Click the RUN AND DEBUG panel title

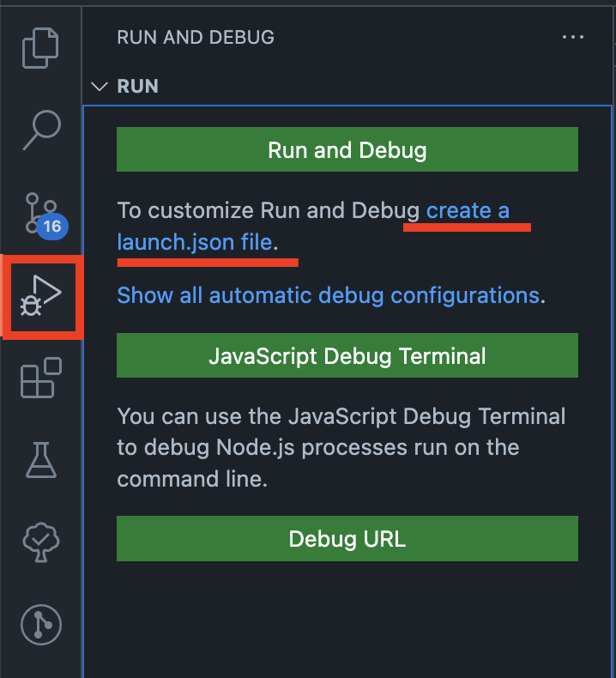coord(196,37)
